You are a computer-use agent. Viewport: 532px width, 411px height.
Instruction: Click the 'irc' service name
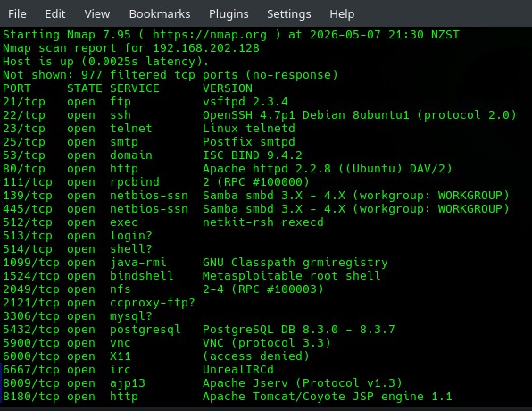tap(121, 370)
